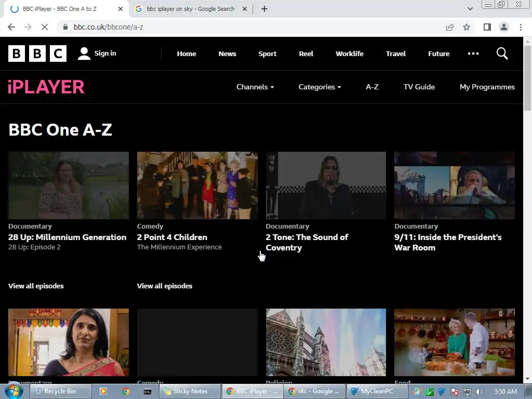The width and height of the screenshot is (532, 399).
Task: Click 9/11: Inside the President's War Room title
Action: click(x=448, y=242)
